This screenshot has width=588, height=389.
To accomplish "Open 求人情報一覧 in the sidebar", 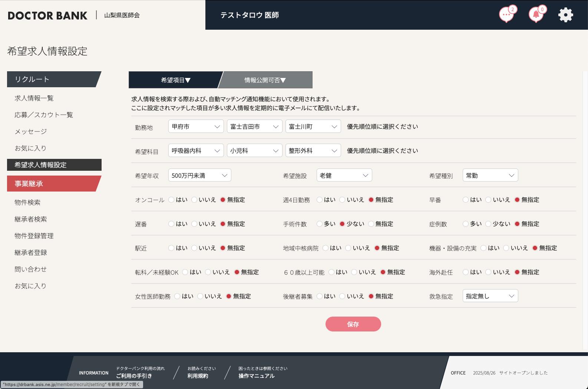I will (34, 98).
